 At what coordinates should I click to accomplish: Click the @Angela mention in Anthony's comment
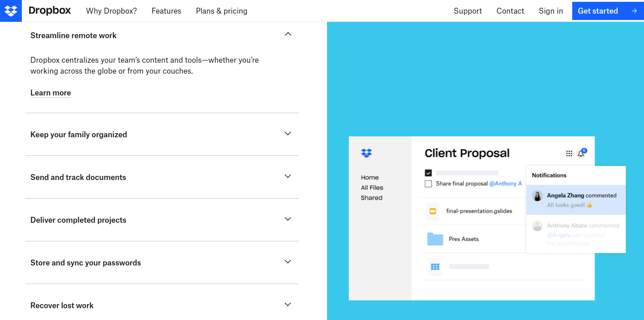pyautogui.click(x=559, y=235)
